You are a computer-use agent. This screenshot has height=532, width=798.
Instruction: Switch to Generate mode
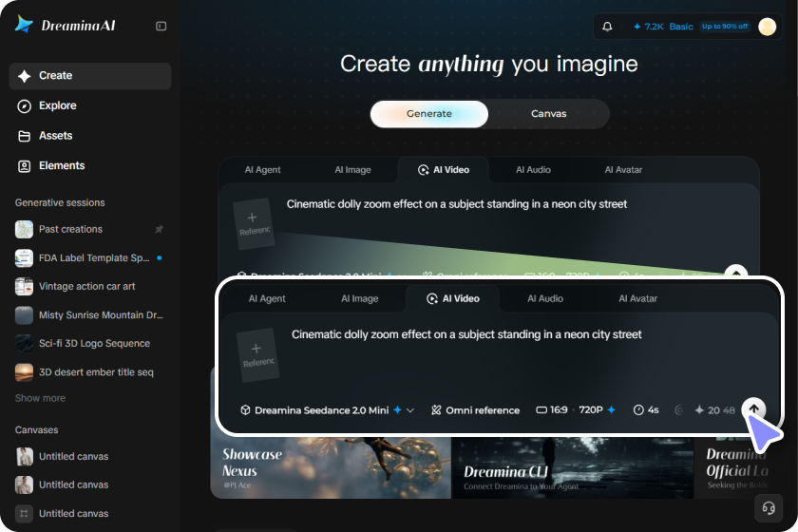(429, 114)
